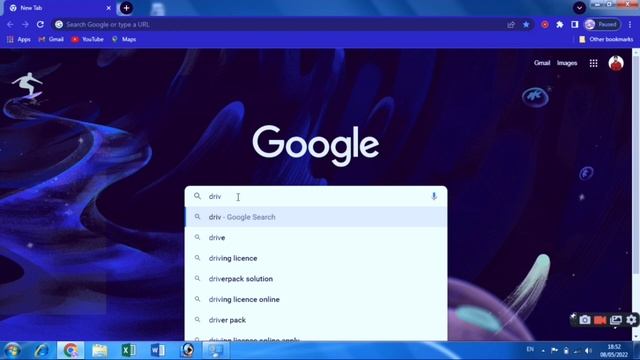Select the 'drive' suggestion
640x360 pixels.
316,238
